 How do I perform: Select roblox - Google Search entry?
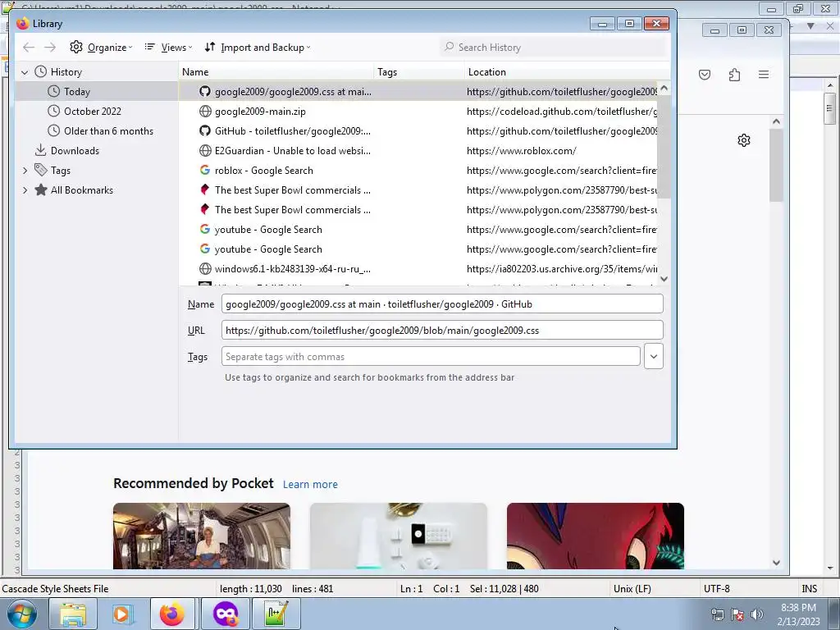[x=418, y=171]
